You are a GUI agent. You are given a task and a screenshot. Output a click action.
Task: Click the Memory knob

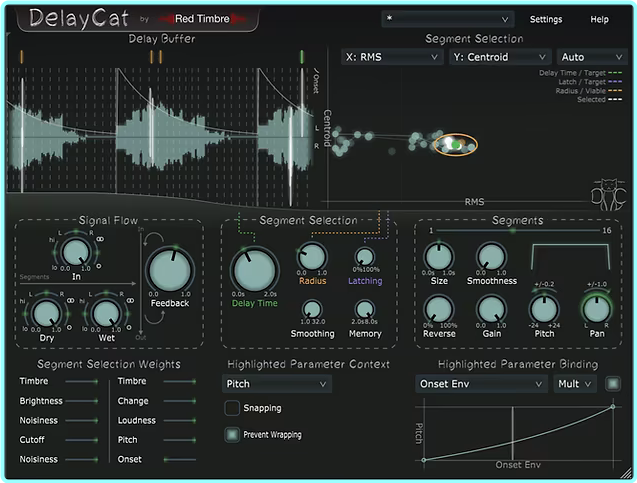click(364, 310)
